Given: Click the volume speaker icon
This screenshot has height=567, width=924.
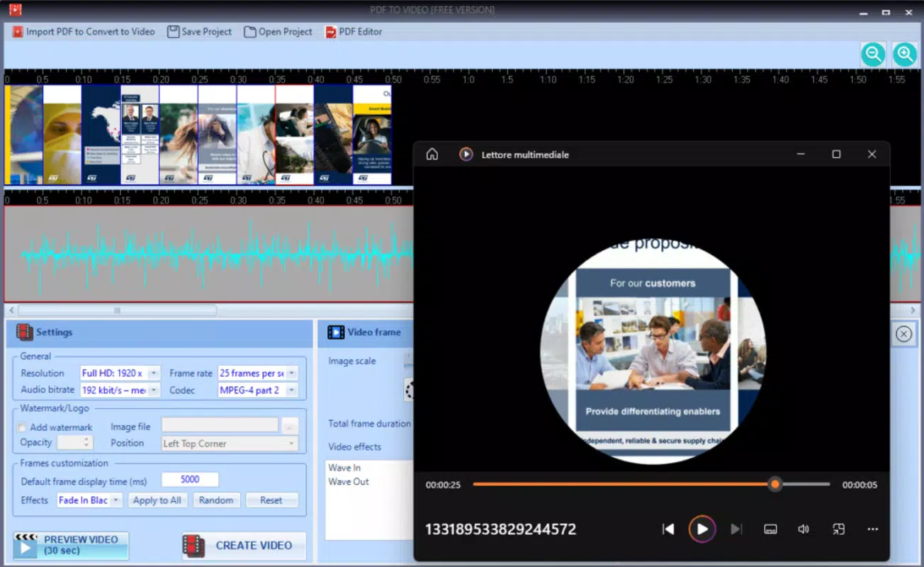Looking at the screenshot, I should pos(804,529).
